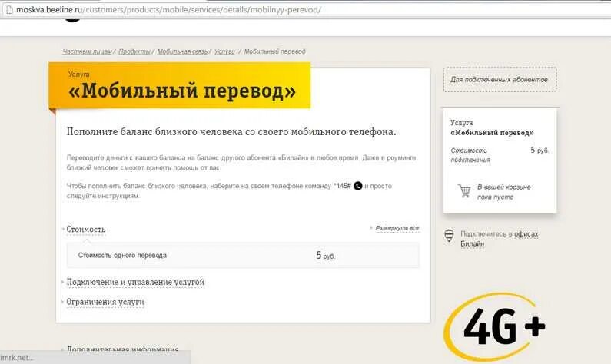Click 'Для подключенных абонентов' box
The width and height of the screenshot is (611, 364).
pyautogui.click(x=500, y=79)
